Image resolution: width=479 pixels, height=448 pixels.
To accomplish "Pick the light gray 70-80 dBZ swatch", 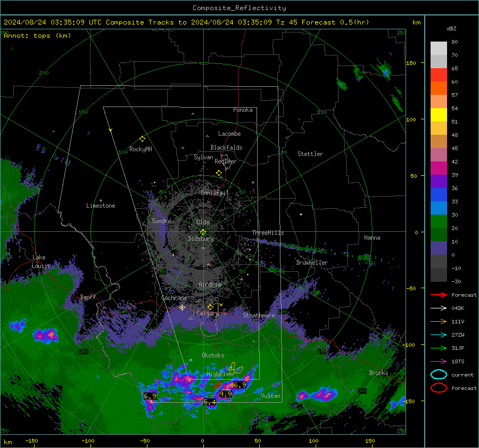I will pos(439,48).
